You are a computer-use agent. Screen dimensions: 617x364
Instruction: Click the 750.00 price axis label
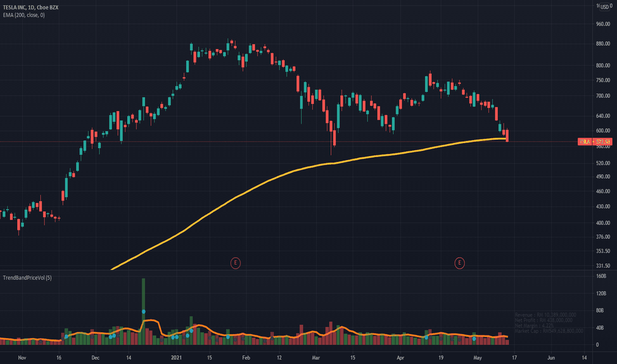click(x=602, y=80)
